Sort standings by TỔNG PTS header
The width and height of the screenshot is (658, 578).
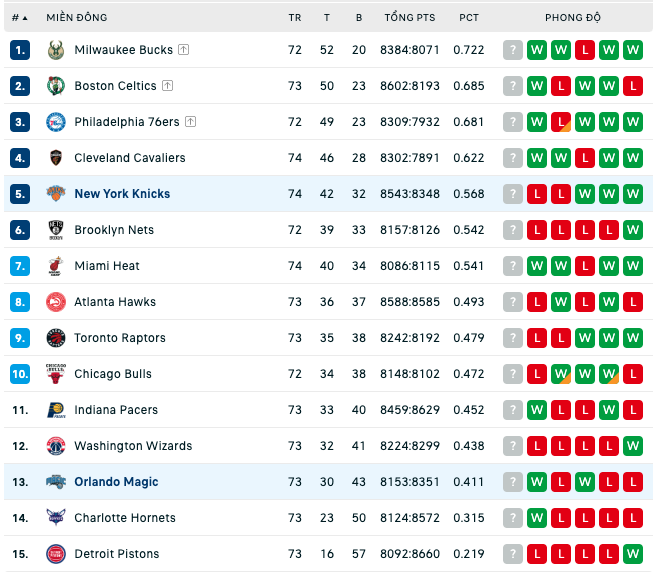click(410, 18)
